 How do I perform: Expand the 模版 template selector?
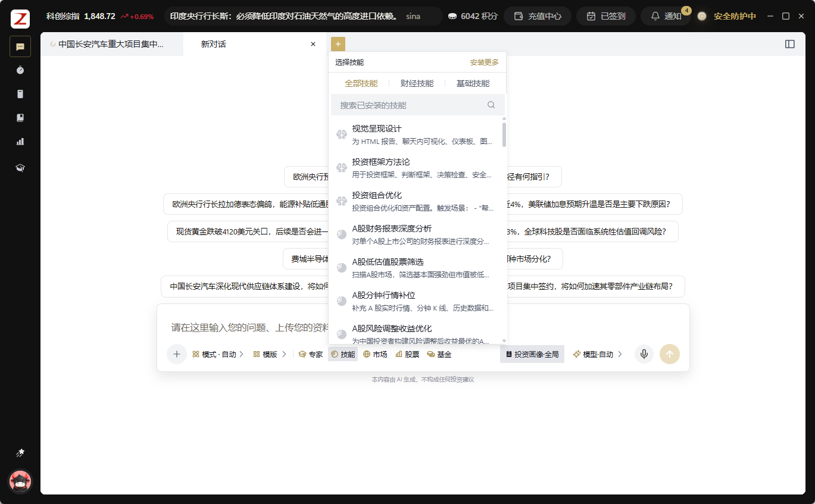pos(270,354)
